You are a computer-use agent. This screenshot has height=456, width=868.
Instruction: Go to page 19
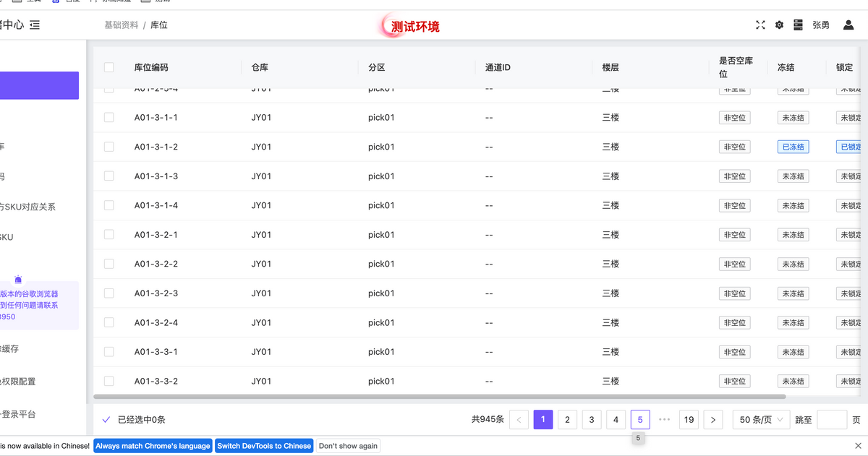[689, 420]
